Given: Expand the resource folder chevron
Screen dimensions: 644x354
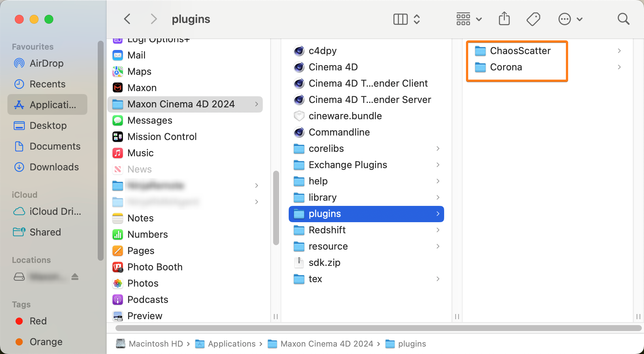Looking at the screenshot, I should point(438,246).
